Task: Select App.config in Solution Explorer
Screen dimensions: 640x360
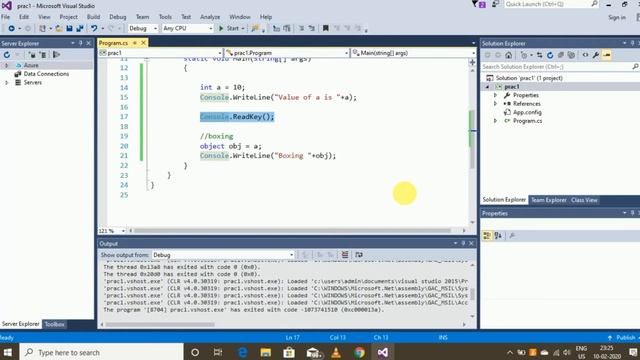Action: pos(527,112)
